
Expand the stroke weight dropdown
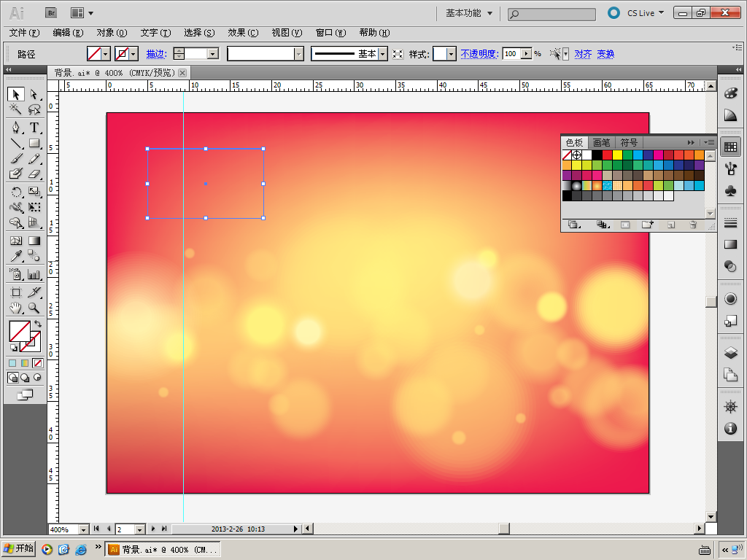pyautogui.click(x=213, y=54)
